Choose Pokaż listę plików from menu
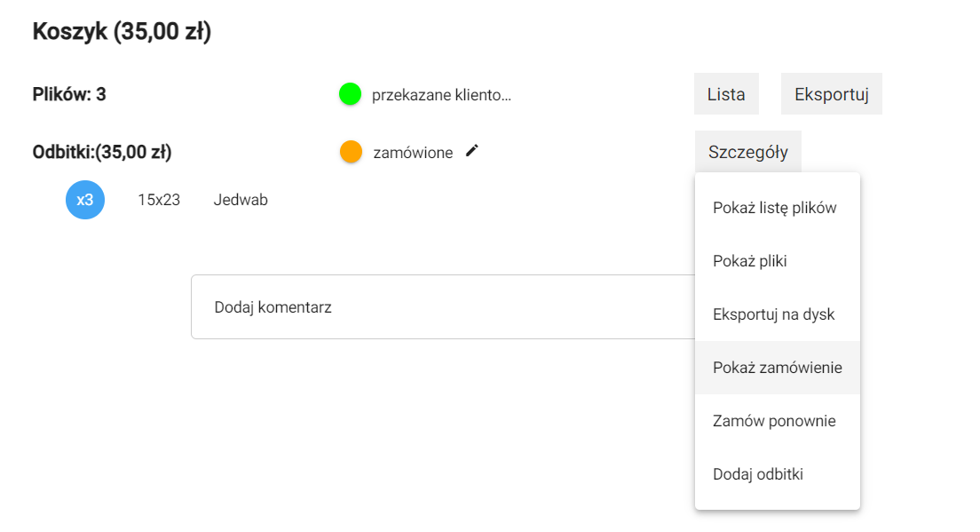This screenshot has height=532, width=980. pos(775,208)
